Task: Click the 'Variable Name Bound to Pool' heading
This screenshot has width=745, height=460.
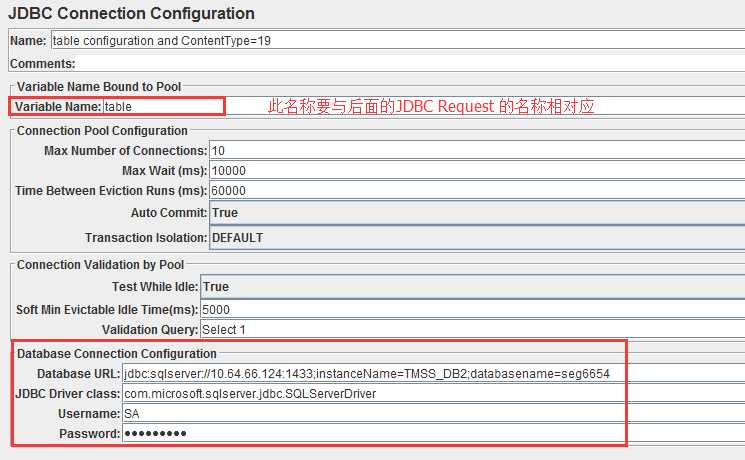Action: 99,86
